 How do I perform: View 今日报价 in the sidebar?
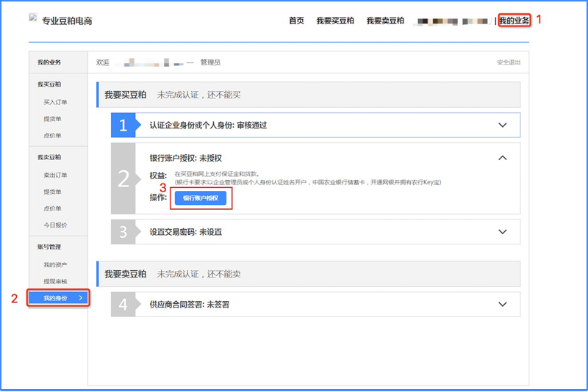[x=55, y=225]
